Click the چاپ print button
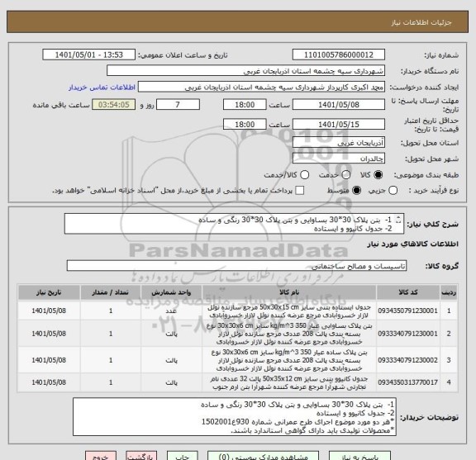Screen dimensions: 476x460 click(x=183, y=456)
